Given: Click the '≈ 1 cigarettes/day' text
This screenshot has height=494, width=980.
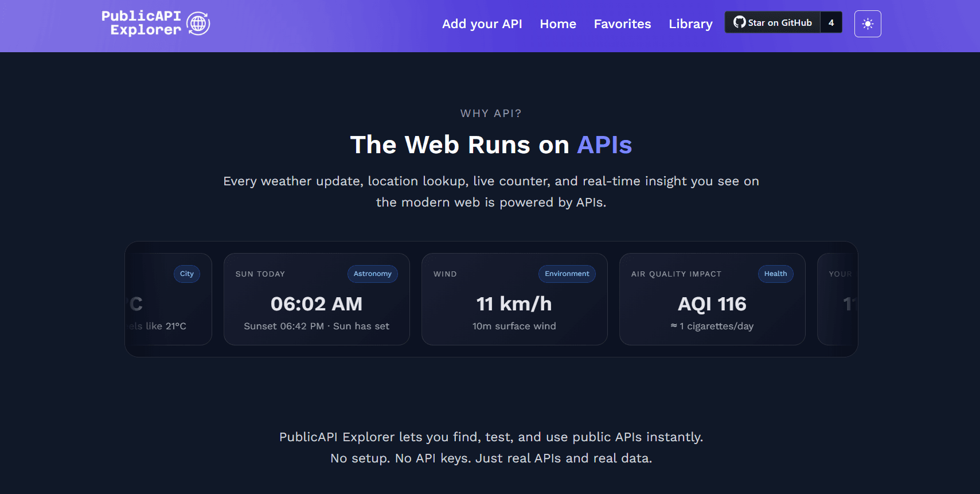Looking at the screenshot, I should coord(712,326).
